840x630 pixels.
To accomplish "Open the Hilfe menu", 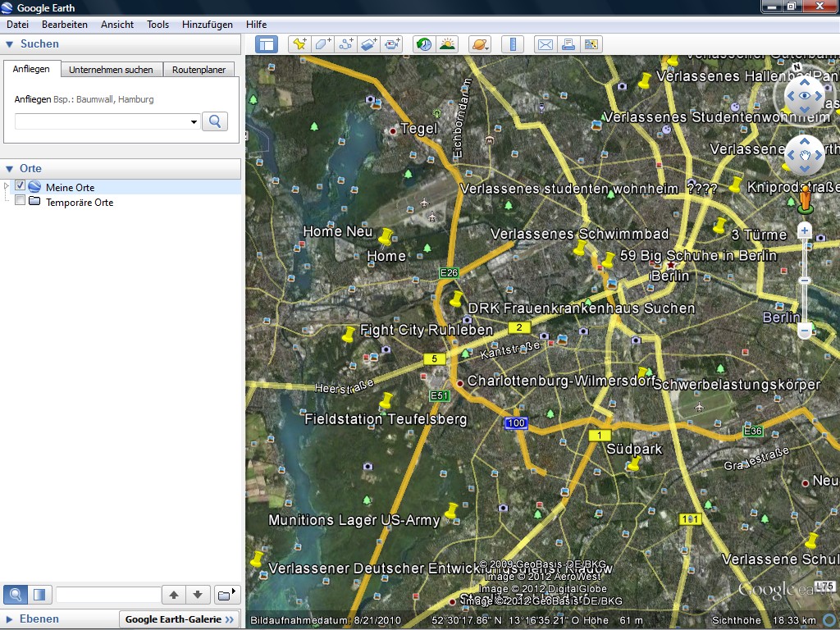I will tap(257, 25).
